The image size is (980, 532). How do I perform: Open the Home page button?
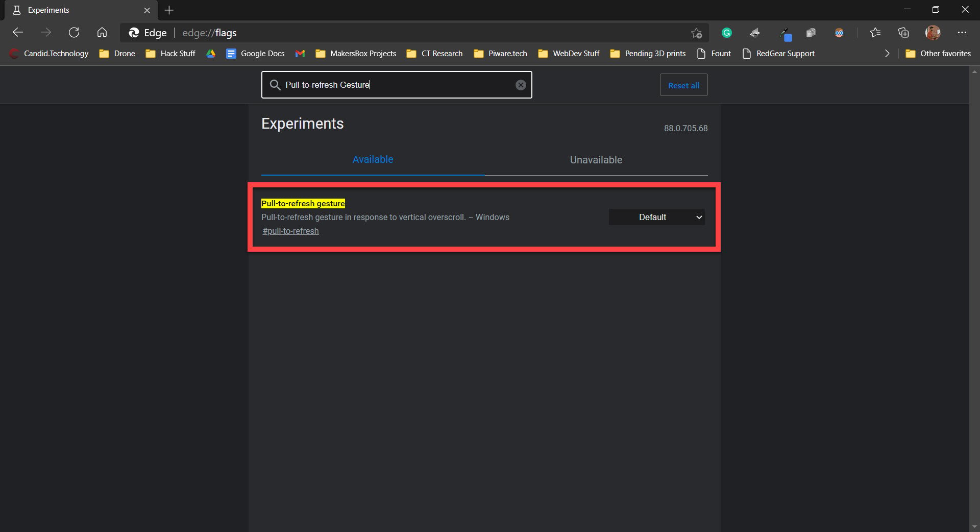click(x=102, y=33)
